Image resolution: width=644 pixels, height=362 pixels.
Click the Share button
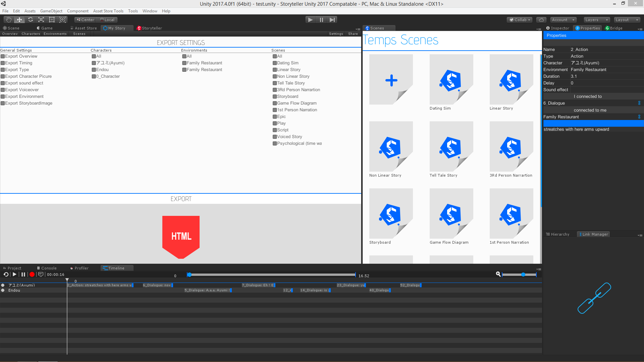click(353, 34)
